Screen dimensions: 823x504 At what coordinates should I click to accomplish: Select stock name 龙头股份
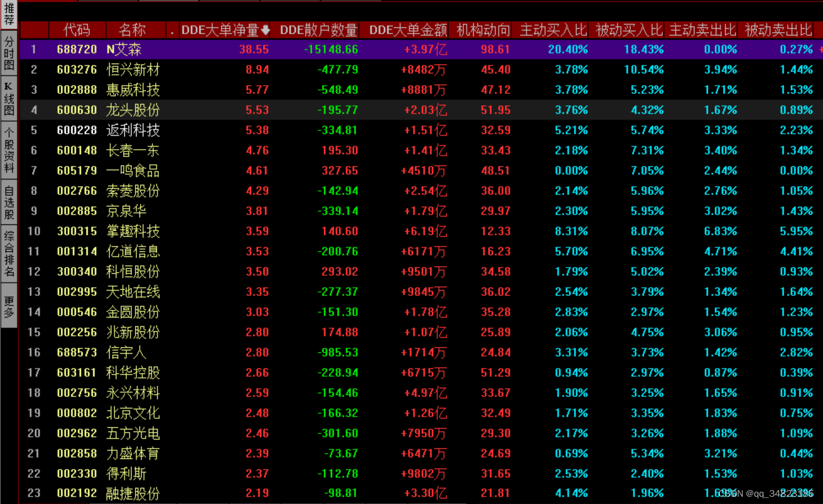point(133,110)
